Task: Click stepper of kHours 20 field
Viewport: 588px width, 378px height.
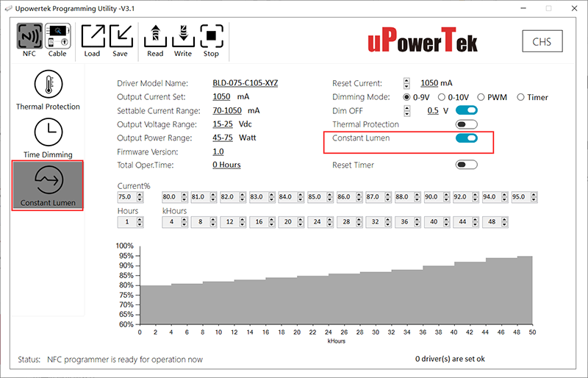Action: 301,222
